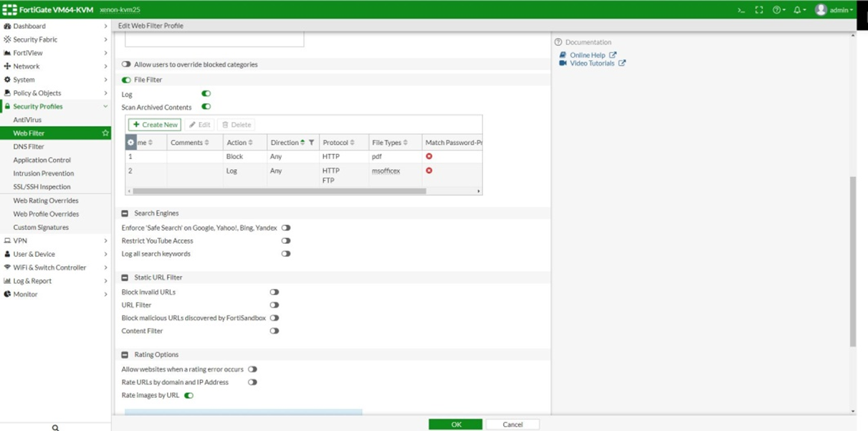
Task: Click the page vertical scrollbar
Action: click(852, 262)
